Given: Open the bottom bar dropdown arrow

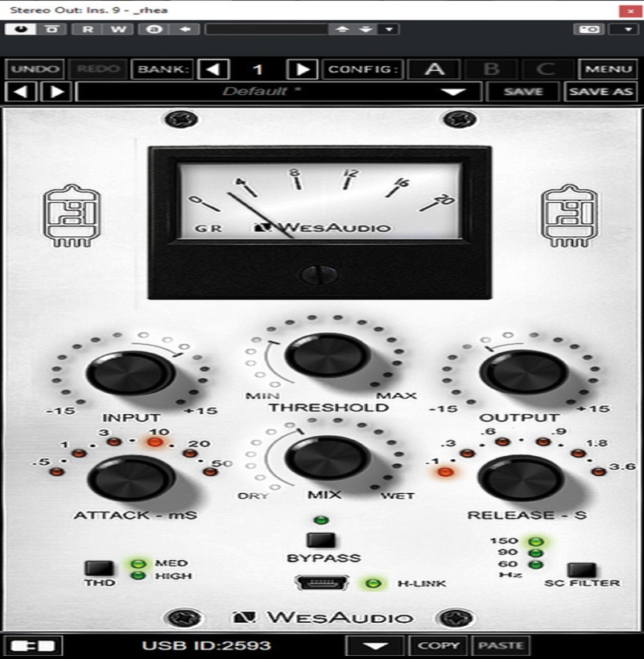Looking at the screenshot, I should coord(374,645).
